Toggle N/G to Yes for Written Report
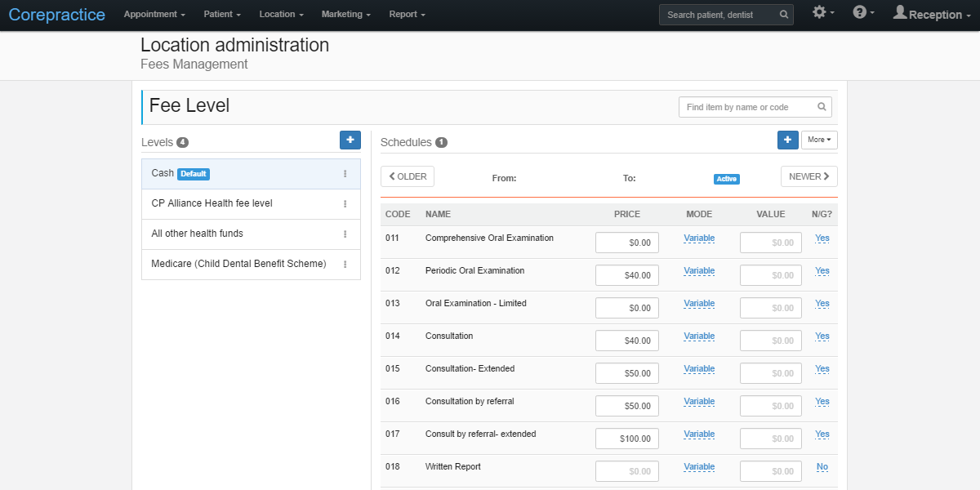980x490 pixels. coord(822,466)
